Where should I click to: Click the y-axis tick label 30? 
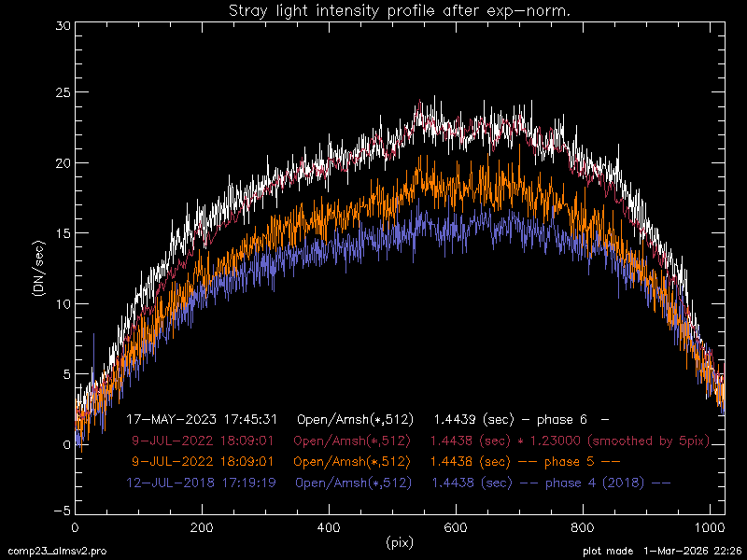point(62,27)
